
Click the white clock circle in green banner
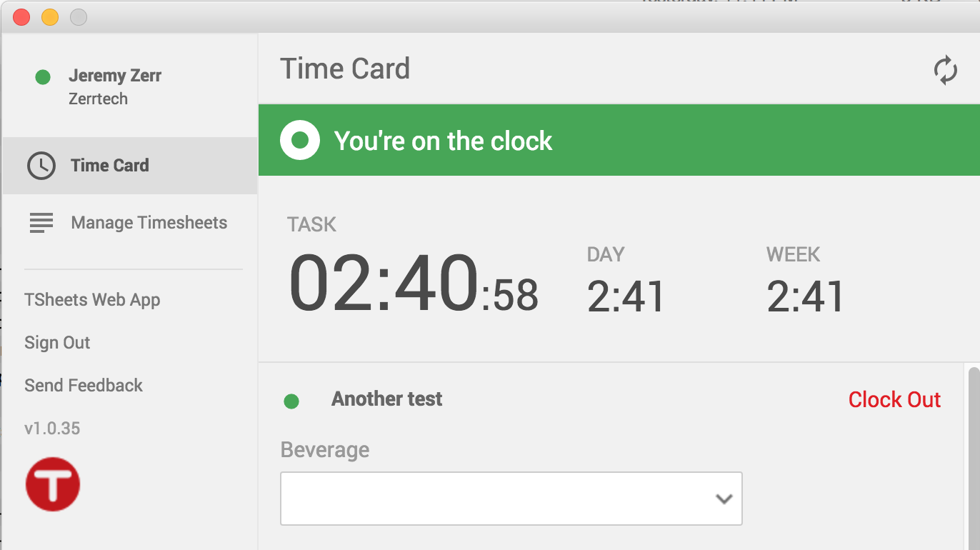click(x=299, y=140)
